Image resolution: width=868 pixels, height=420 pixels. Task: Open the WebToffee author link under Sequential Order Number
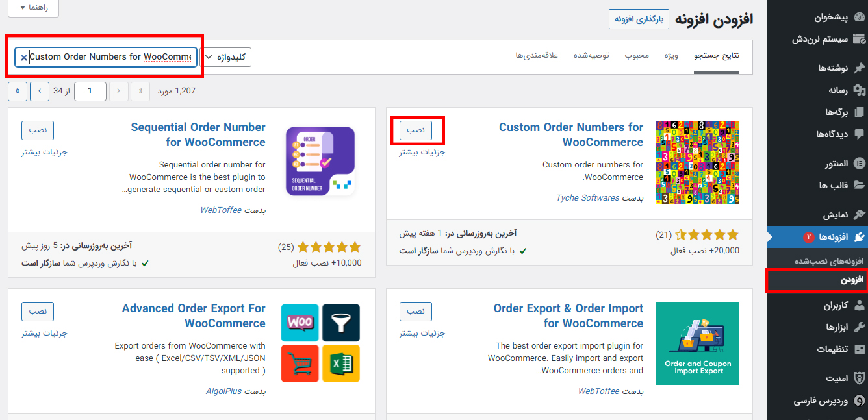click(x=221, y=210)
